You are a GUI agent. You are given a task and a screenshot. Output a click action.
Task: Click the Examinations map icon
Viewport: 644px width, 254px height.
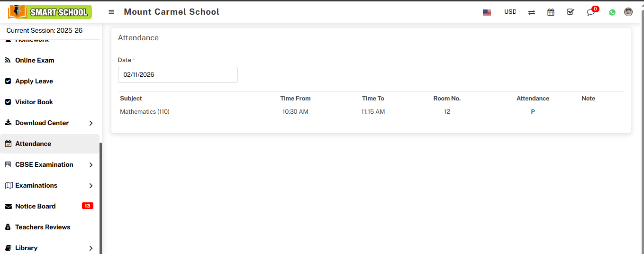[x=8, y=185]
